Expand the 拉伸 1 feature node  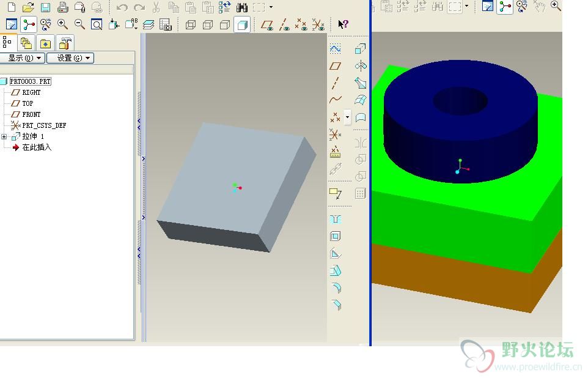click(x=4, y=136)
